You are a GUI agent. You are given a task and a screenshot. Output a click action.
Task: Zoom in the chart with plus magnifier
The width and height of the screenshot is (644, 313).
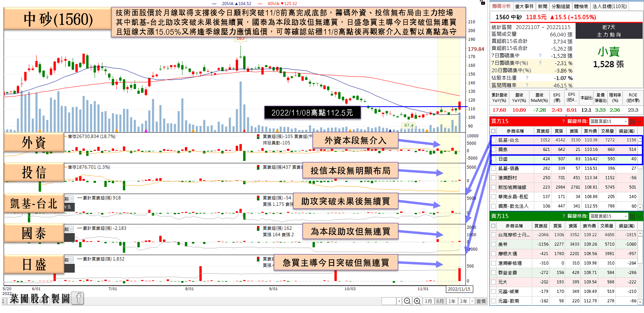point(417,301)
